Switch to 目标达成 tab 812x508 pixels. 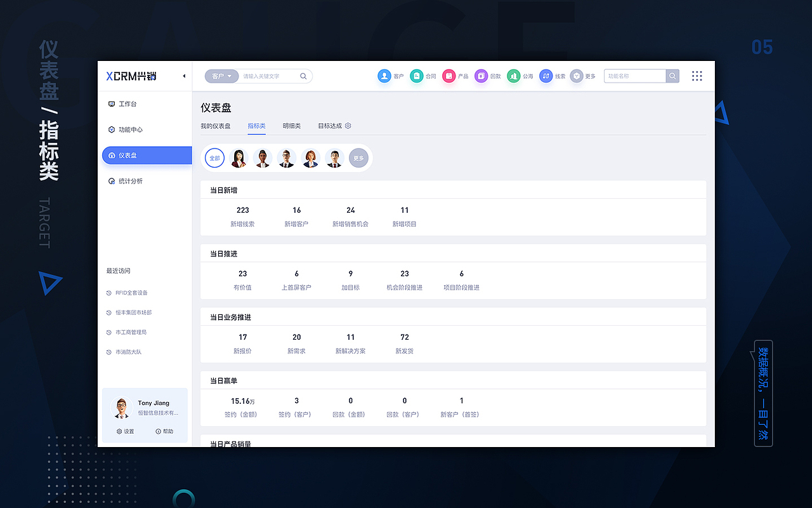pyautogui.click(x=330, y=126)
